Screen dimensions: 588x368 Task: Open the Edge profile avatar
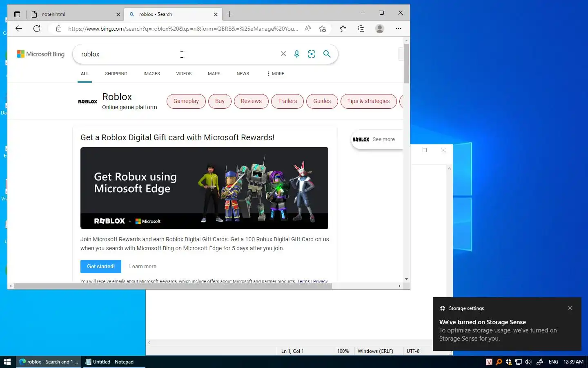click(380, 29)
